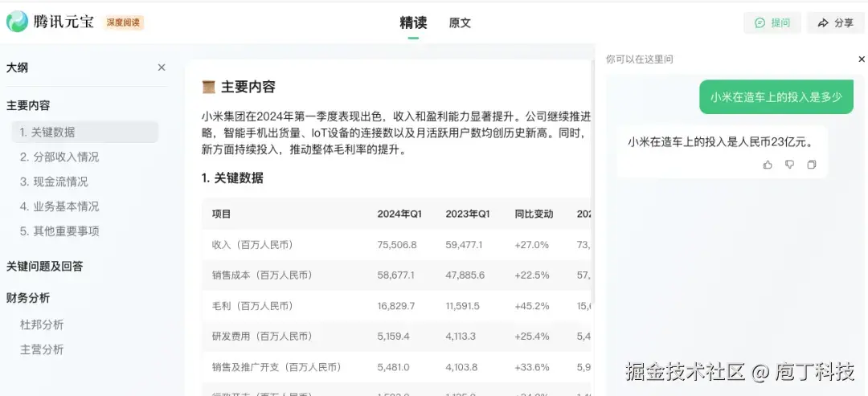Click the 大纲 panel title
868x396 pixels.
pos(17,68)
